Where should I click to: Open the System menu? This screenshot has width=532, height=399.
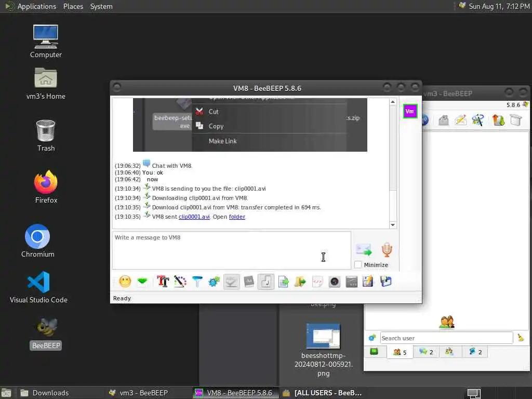coord(101,6)
